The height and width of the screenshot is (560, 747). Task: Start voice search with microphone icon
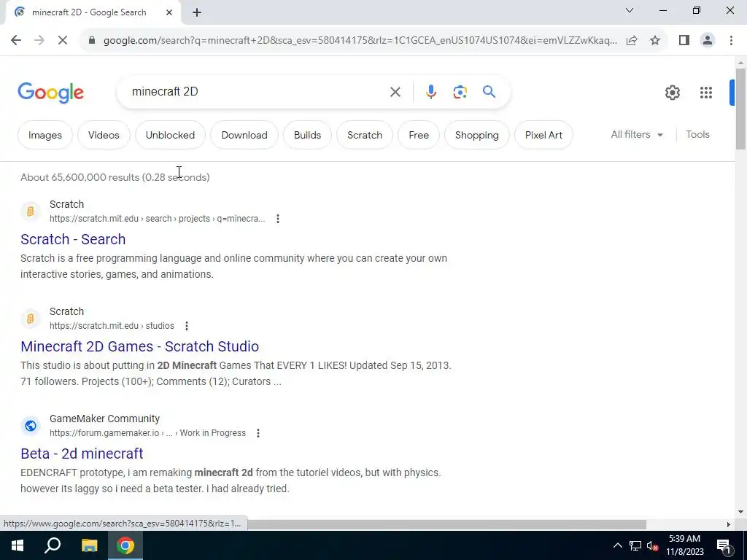coord(430,92)
